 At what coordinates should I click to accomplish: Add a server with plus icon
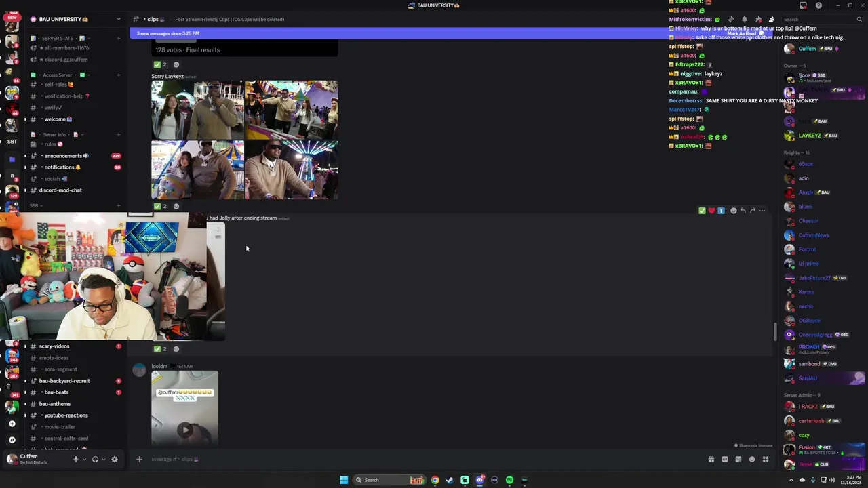[12, 424]
